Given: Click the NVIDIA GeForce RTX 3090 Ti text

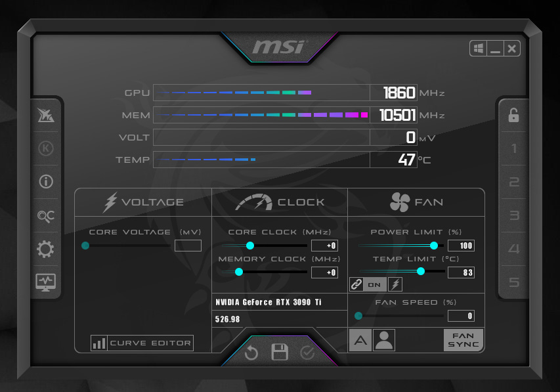Looking at the screenshot, I should point(269,302).
